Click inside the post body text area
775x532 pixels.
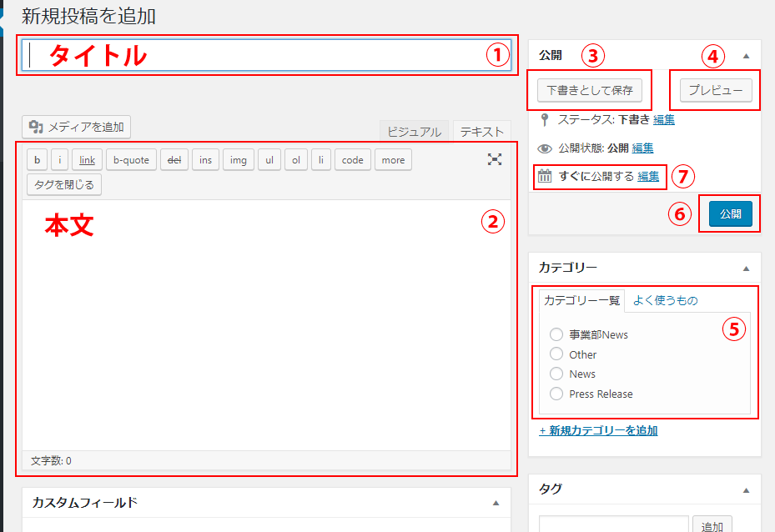click(266, 325)
